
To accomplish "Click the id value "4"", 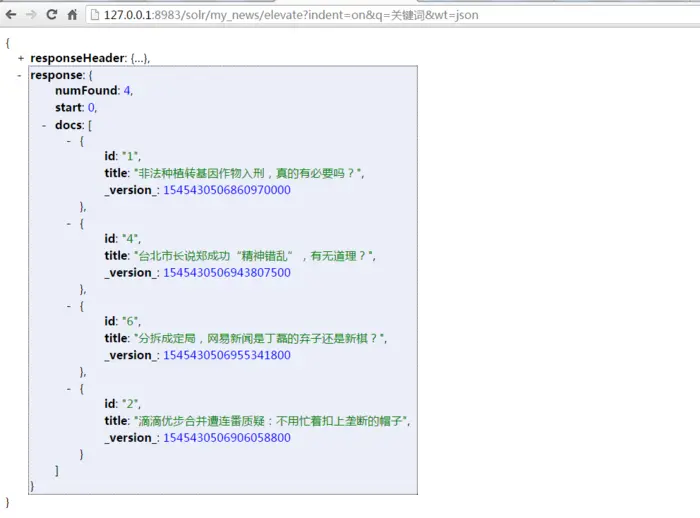I will coord(130,239).
